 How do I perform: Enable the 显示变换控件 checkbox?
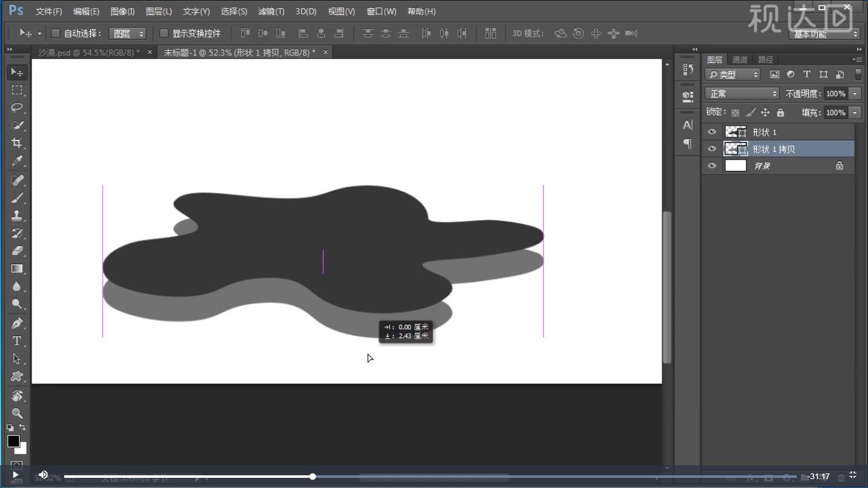point(164,33)
